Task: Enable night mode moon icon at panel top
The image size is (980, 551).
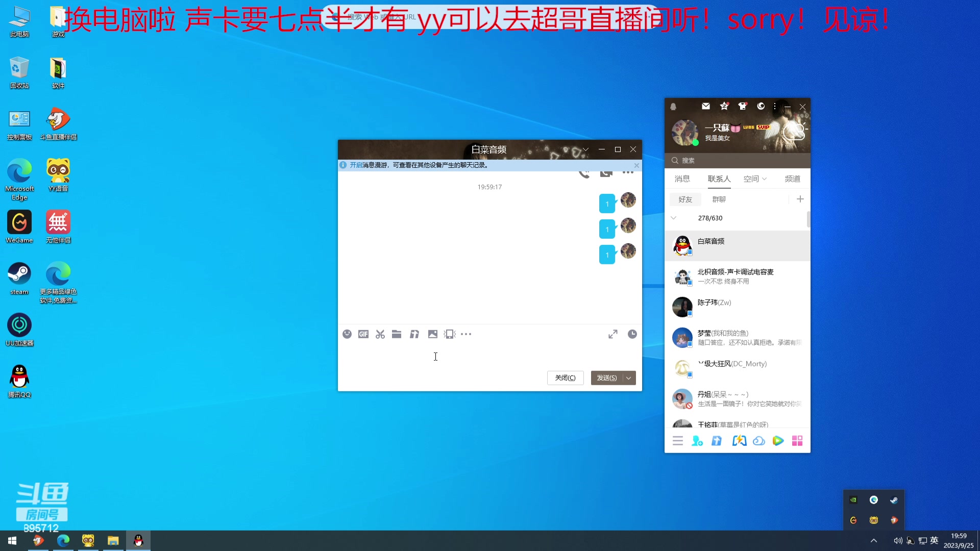Action: pos(761,106)
